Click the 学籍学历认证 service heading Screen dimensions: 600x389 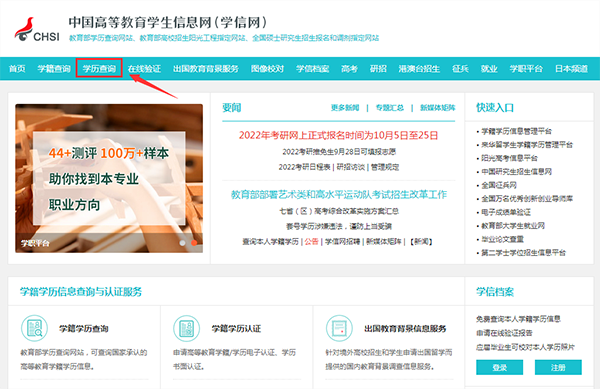[x=236, y=329]
